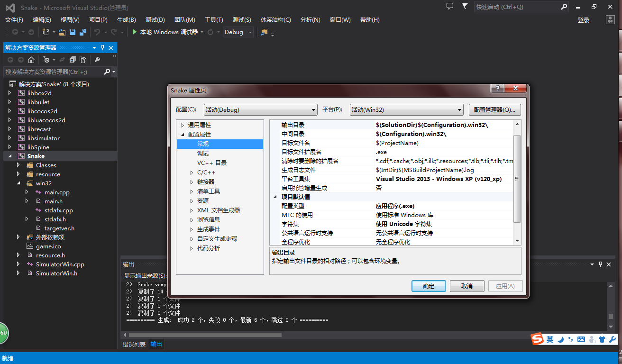Click pending changes filter clock icon
Screen dimensions: 622x364
46,60
